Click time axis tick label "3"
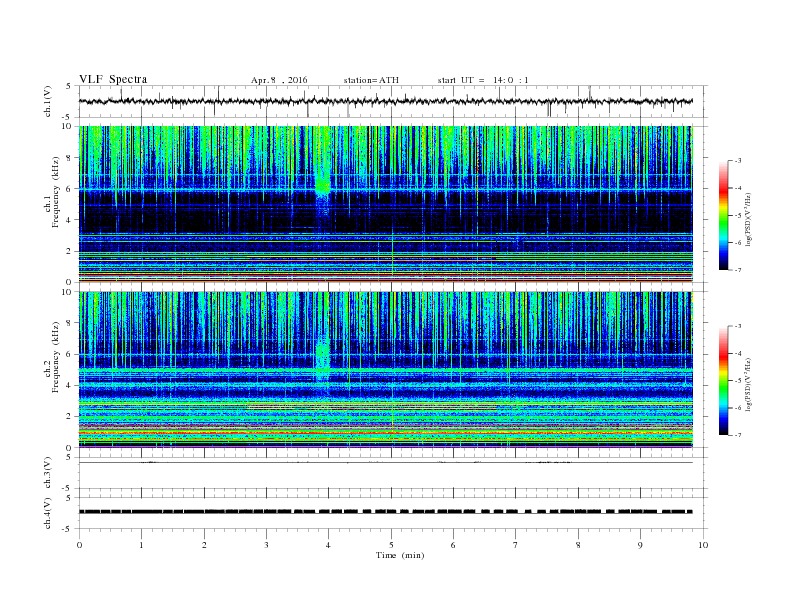The width and height of the screenshot is (792, 612). tap(266, 545)
